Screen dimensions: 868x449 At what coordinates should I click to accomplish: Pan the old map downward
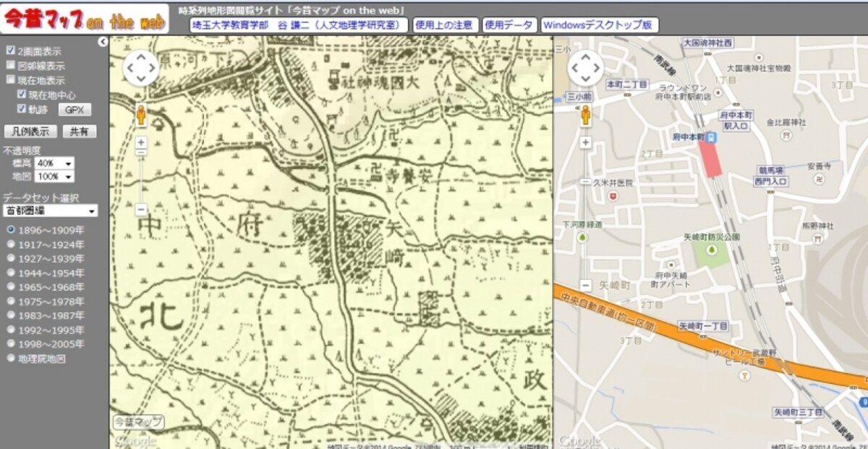coord(140,80)
